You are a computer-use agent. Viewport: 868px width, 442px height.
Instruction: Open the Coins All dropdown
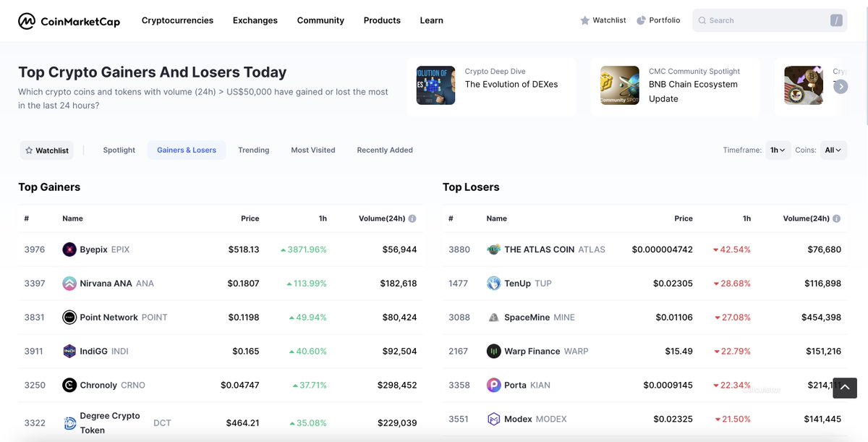coord(833,150)
